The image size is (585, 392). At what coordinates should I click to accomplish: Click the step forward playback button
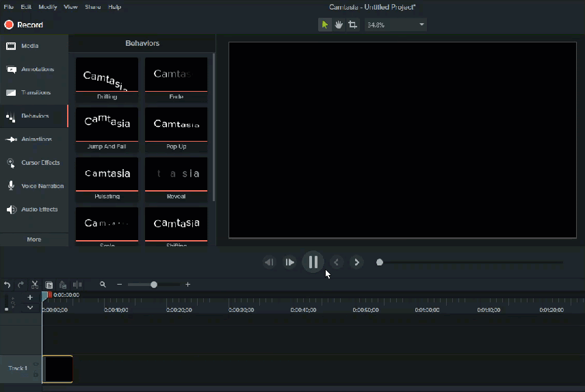[x=289, y=263]
